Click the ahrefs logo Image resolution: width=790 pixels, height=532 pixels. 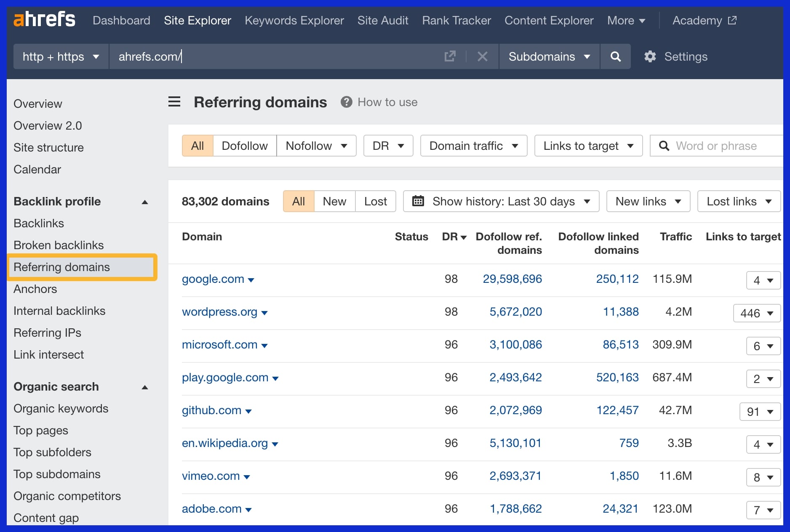pyautogui.click(x=44, y=20)
